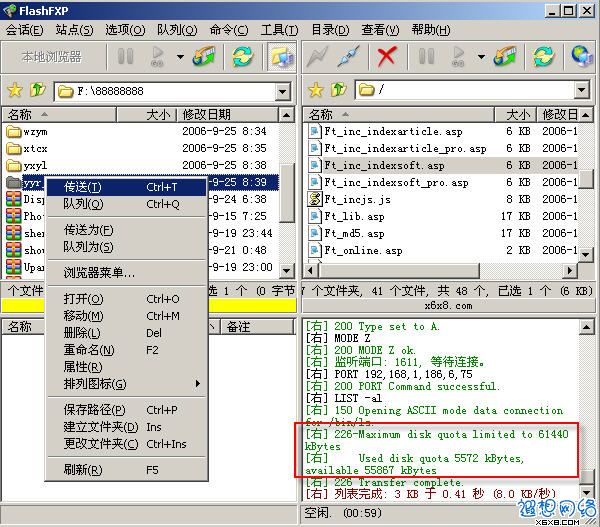Click the remote browser globe icon
This screenshot has width=600, height=527.
coord(582,56)
